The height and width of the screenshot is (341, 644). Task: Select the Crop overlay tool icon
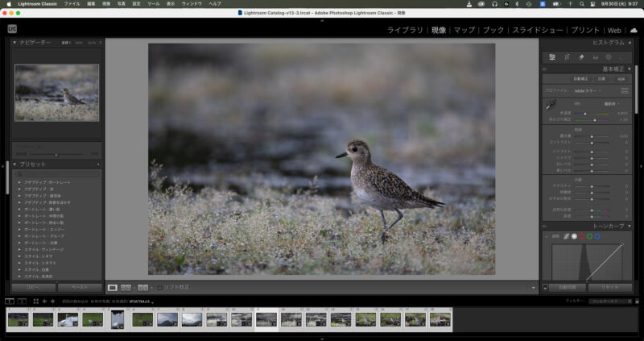click(567, 57)
